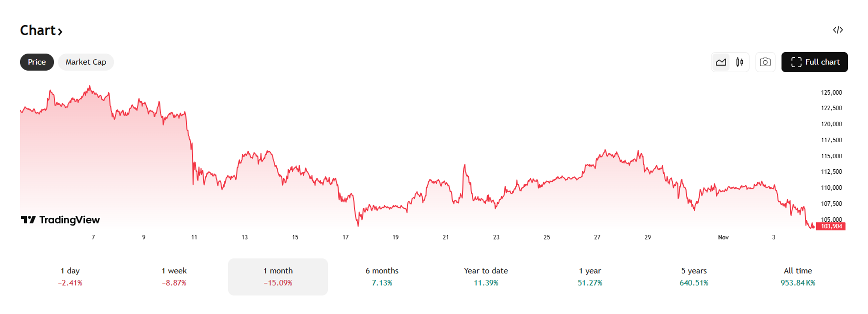Switch to Market Cap view
This screenshot has height=314, width=868.
85,62
